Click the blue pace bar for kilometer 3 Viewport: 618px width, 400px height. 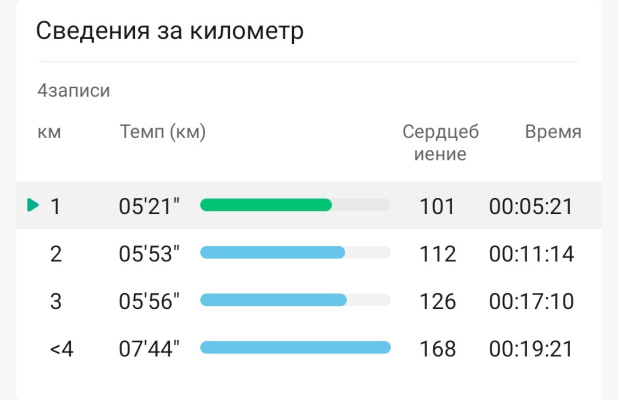[274, 300]
